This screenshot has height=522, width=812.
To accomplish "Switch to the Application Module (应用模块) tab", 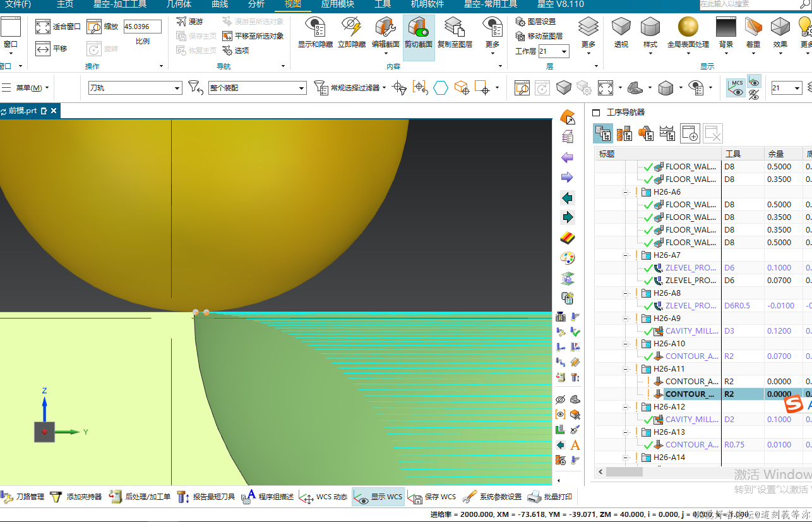I will tap(338, 4).
